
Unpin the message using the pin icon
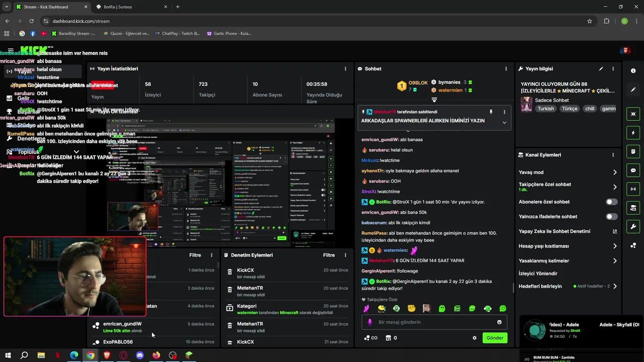click(491, 112)
